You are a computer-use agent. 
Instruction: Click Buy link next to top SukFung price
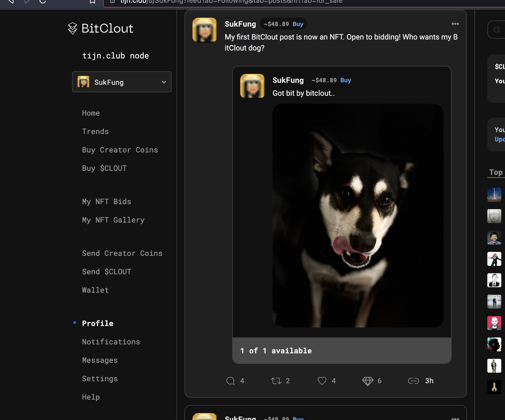click(298, 24)
